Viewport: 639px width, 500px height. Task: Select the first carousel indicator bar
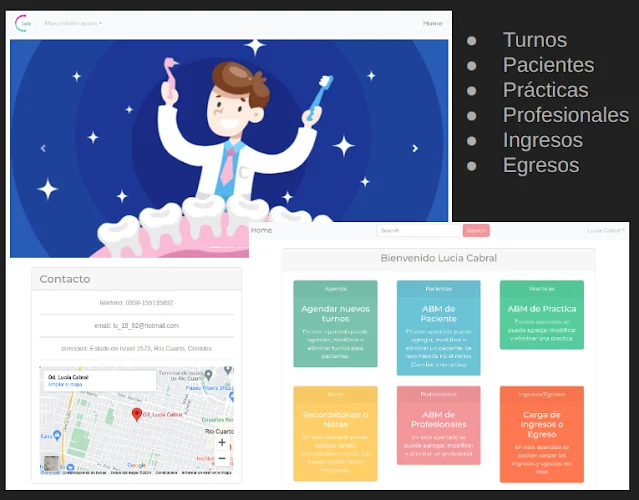point(215,247)
